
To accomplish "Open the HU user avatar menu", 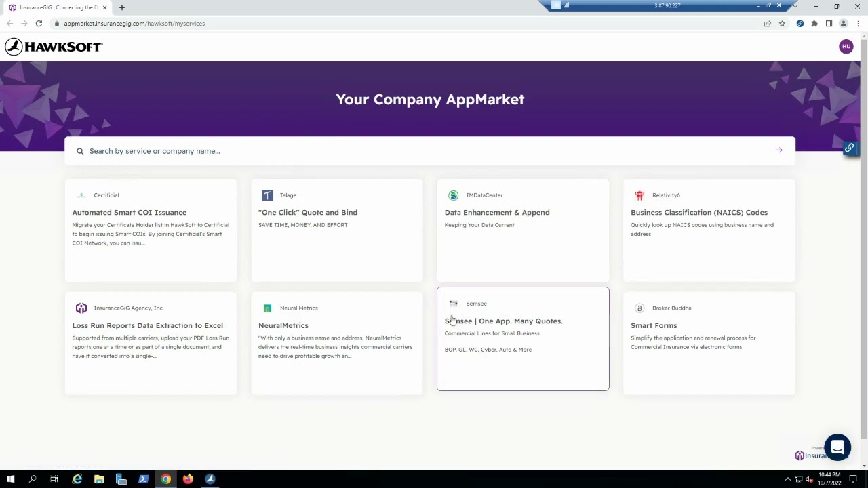I will [x=846, y=47].
